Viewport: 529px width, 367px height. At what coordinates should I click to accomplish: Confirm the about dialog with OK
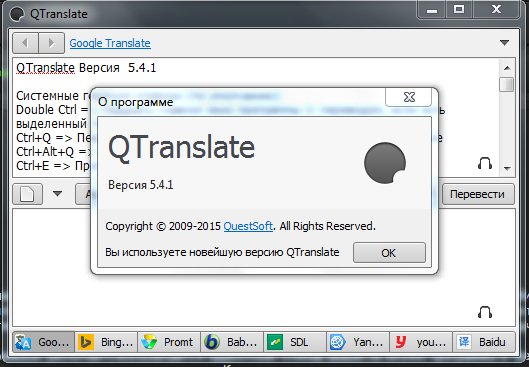pyautogui.click(x=389, y=253)
